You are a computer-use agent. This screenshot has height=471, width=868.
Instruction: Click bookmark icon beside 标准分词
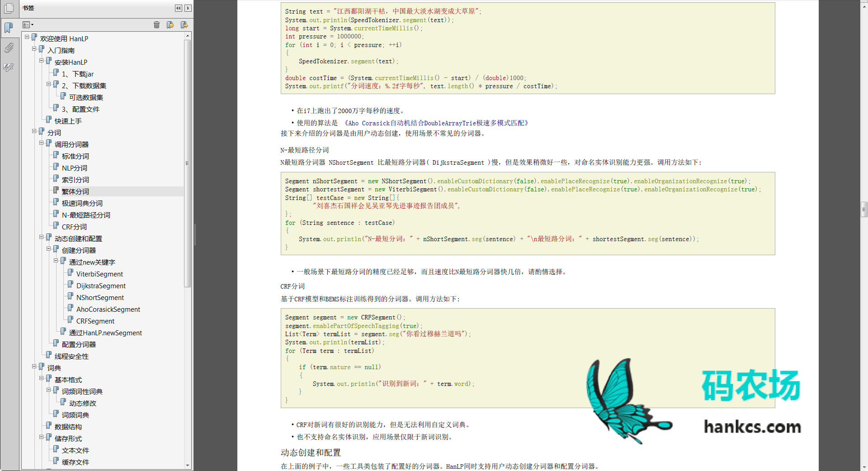[56, 155]
